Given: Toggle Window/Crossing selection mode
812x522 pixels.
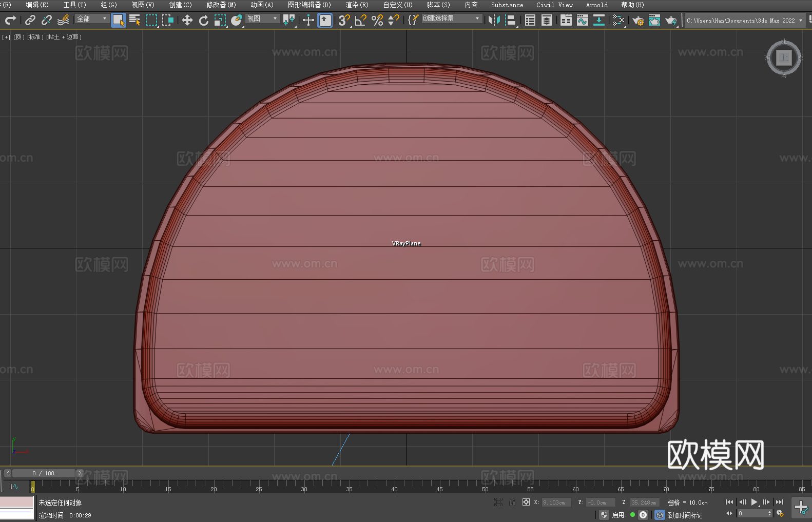Looking at the screenshot, I should (x=168, y=20).
